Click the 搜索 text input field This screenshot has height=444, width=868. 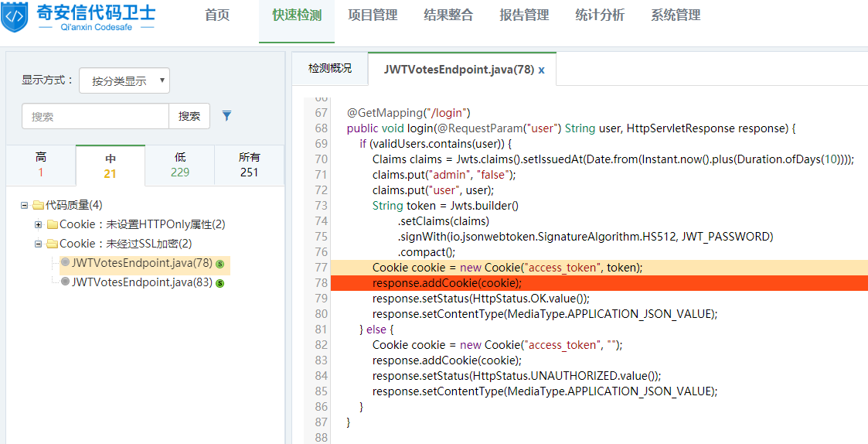[95, 116]
